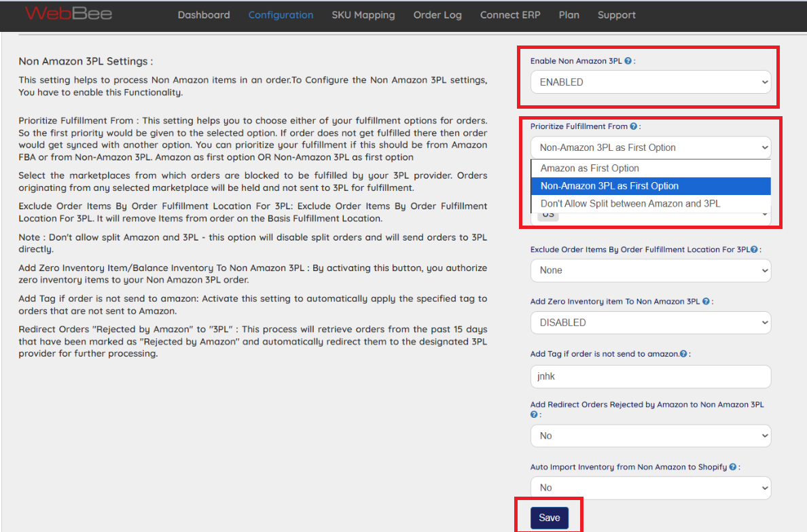Select Non-Amazon 3PL as First Option in list
This screenshot has width=807, height=532.
pos(651,186)
